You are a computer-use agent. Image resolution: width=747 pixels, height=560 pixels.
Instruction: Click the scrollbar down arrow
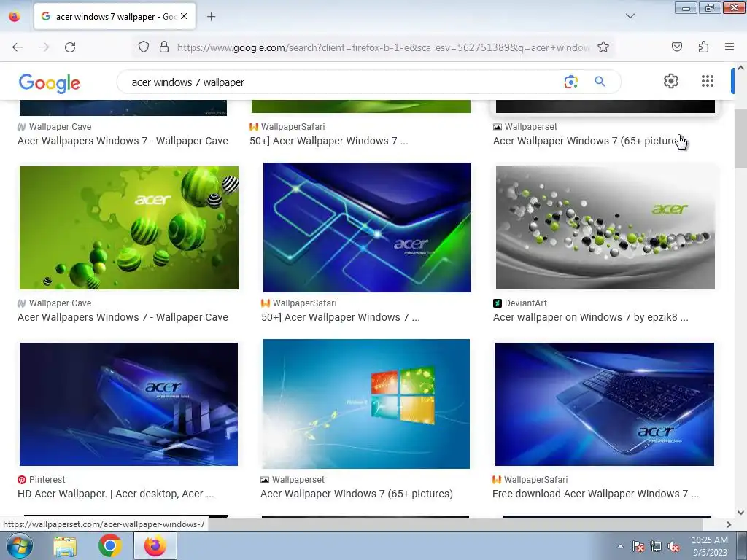tap(740, 513)
